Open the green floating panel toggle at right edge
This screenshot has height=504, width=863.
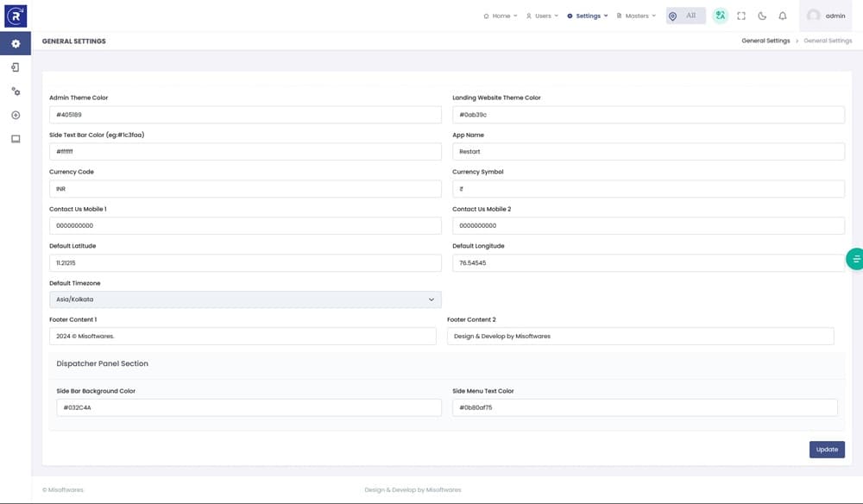tap(855, 259)
